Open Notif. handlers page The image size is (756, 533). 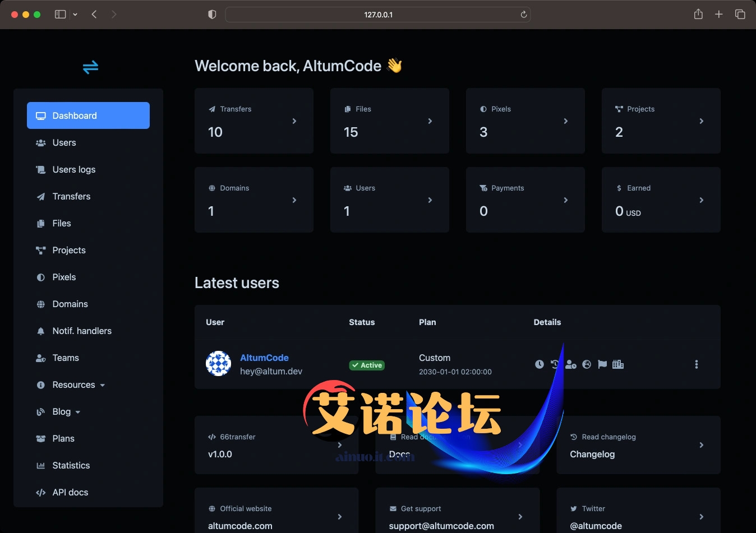88,331
